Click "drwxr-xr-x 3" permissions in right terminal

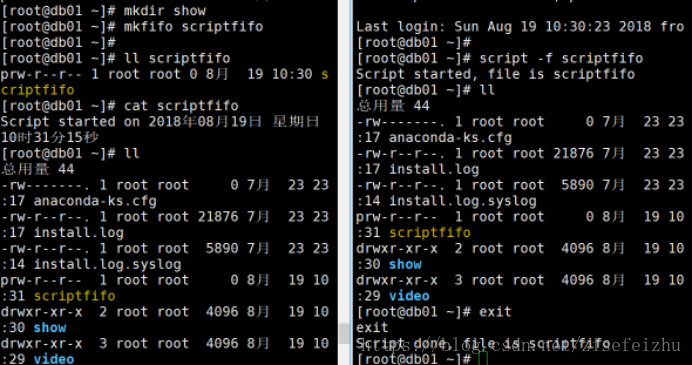pos(409,280)
